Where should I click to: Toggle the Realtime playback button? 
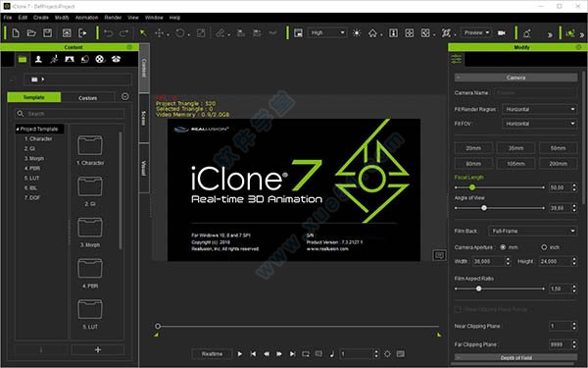[212, 353]
